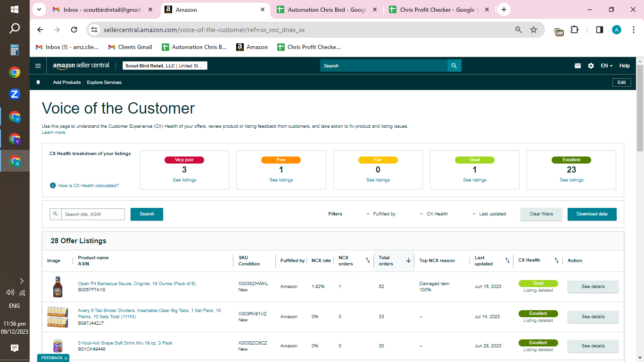Viewport: 644px width, 362px height.
Task: Click the CX Health info icon
Action: [53, 186]
